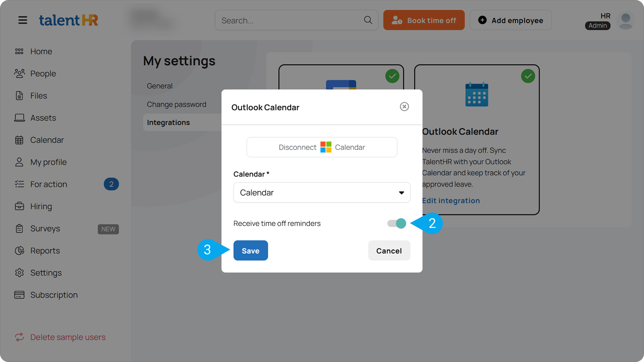The width and height of the screenshot is (644, 362).
Task: Click the Home grid icon in sidebar
Action: (x=19, y=51)
